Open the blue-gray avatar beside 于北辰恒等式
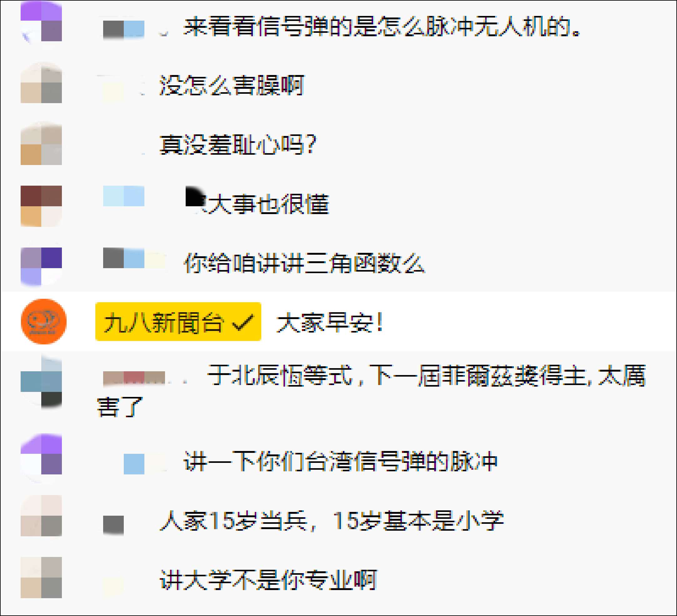The image size is (677, 616). click(x=41, y=382)
